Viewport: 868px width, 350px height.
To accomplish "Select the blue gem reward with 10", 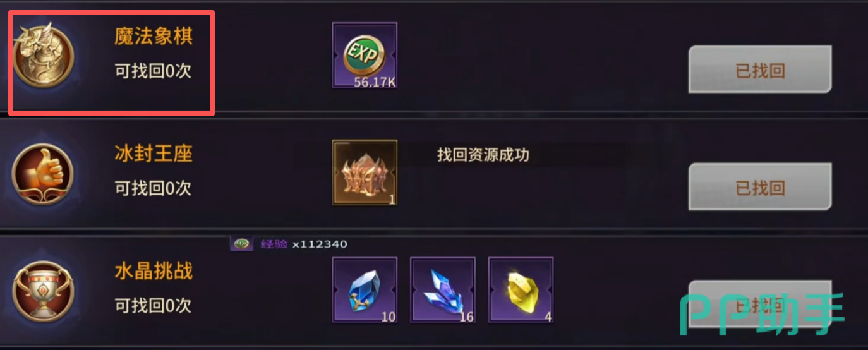I will tap(365, 290).
